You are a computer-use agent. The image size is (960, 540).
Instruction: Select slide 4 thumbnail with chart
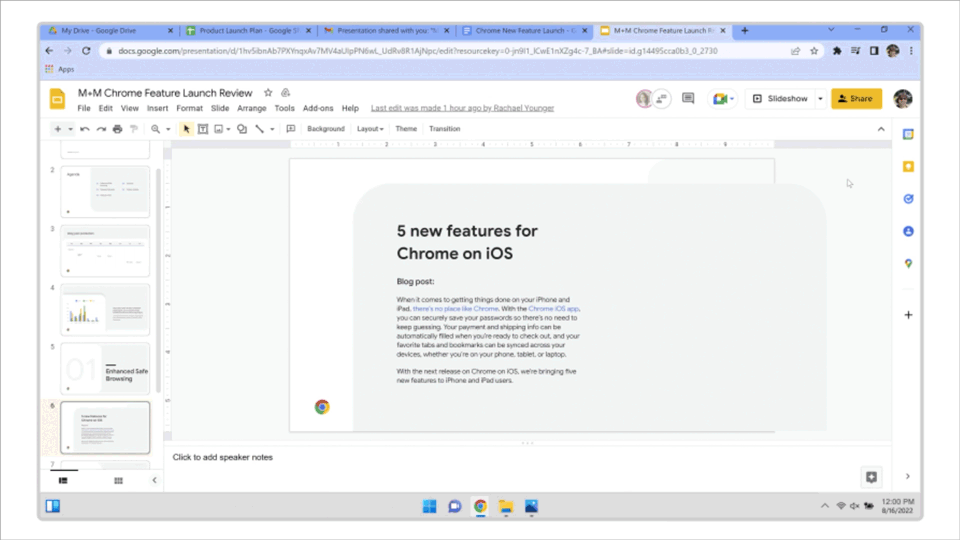[x=105, y=309]
